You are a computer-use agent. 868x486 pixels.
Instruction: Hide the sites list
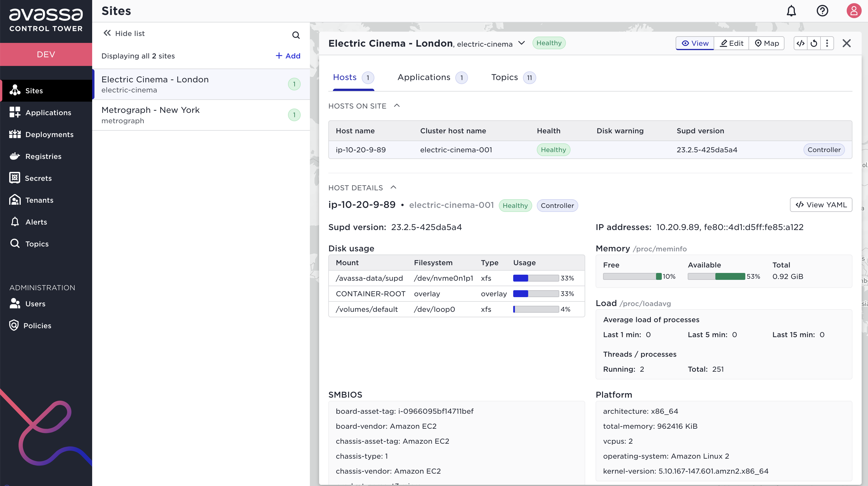124,33
